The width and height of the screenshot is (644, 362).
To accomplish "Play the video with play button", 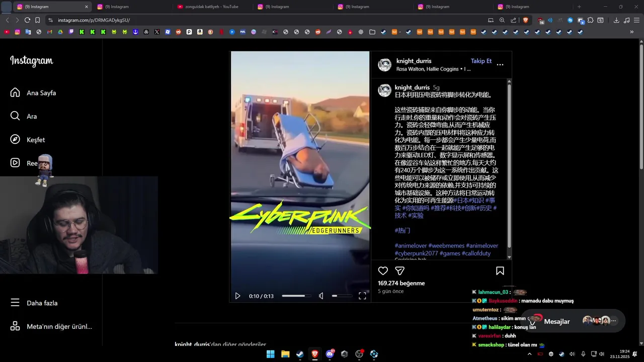I will coord(237,296).
